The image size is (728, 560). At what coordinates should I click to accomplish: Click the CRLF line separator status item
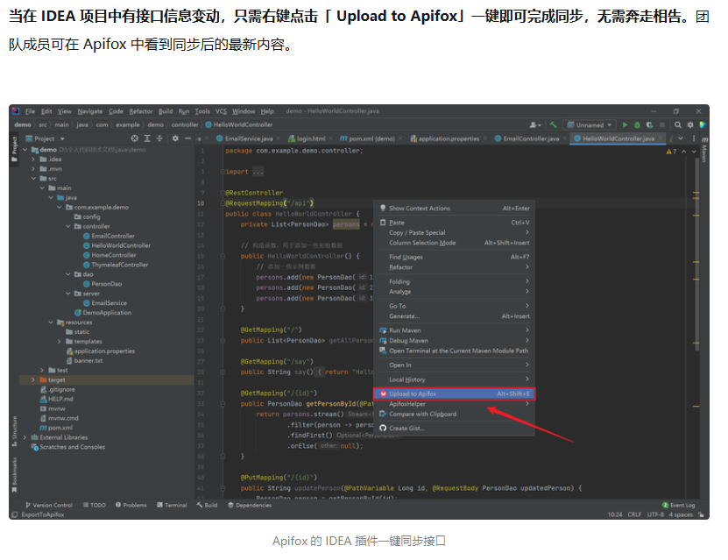[634, 514]
